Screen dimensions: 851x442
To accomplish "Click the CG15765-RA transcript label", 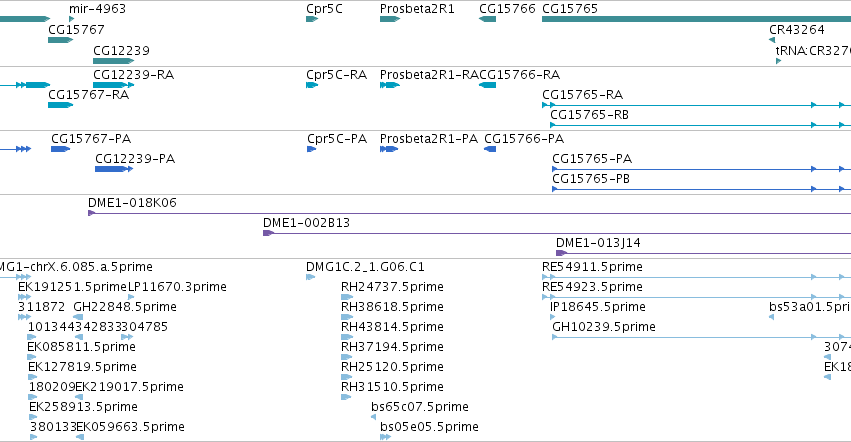I will (x=582, y=94).
